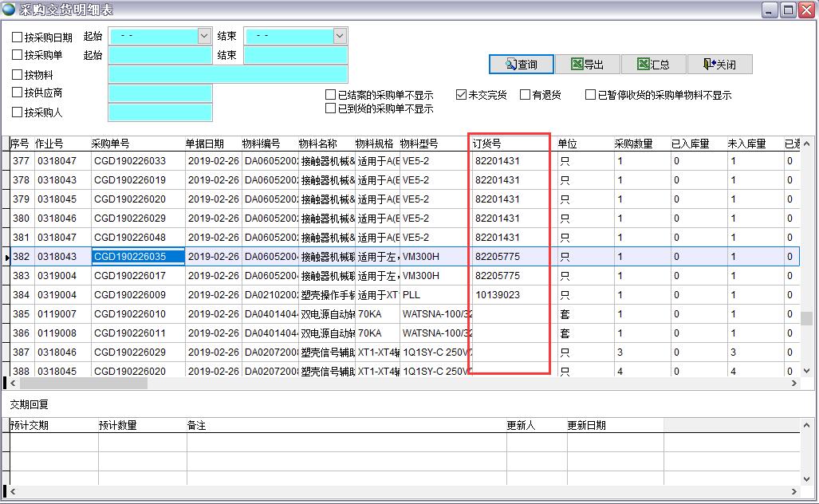Click the 关闭 exit button
Viewport: 819px width, 504px height.
[719, 65]
